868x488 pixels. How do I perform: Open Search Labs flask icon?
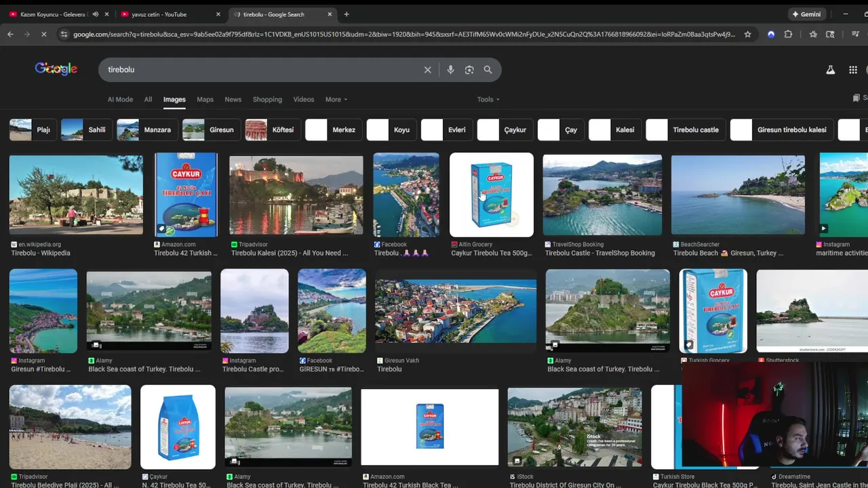coord(830,70)
